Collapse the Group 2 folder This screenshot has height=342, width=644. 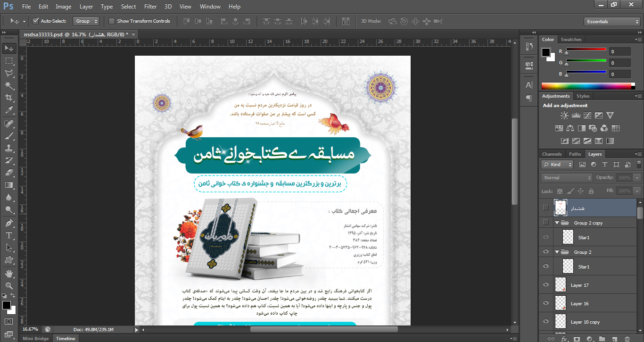[x=557, y=252]
